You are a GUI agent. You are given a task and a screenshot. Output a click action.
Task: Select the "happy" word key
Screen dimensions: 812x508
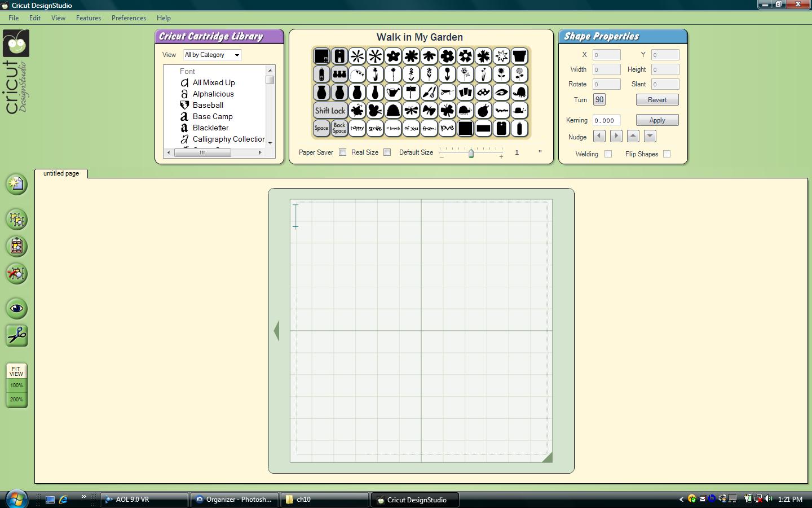coord(357,128)
